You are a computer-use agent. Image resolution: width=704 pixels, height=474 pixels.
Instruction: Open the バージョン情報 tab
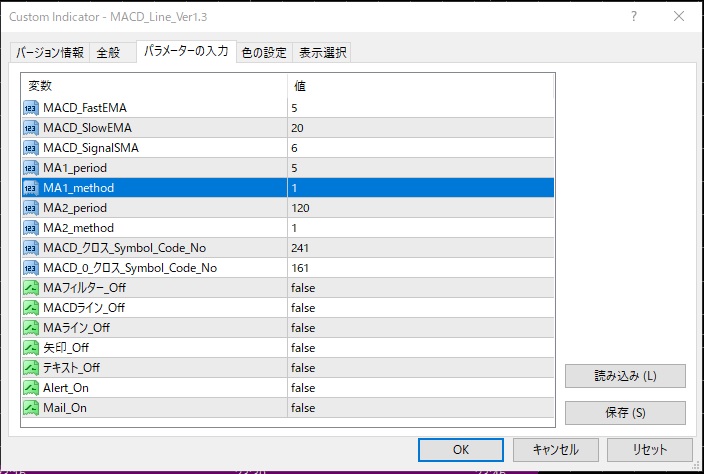click(50, 53)
